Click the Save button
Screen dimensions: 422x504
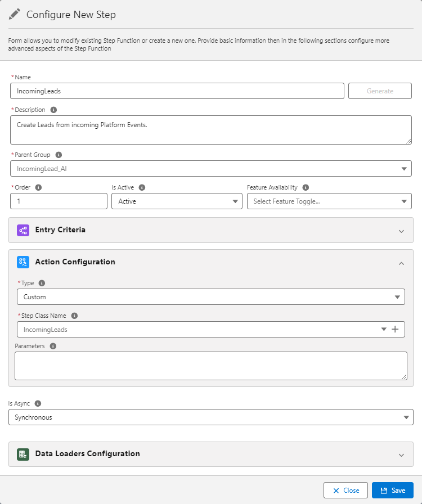pos(392,490)
